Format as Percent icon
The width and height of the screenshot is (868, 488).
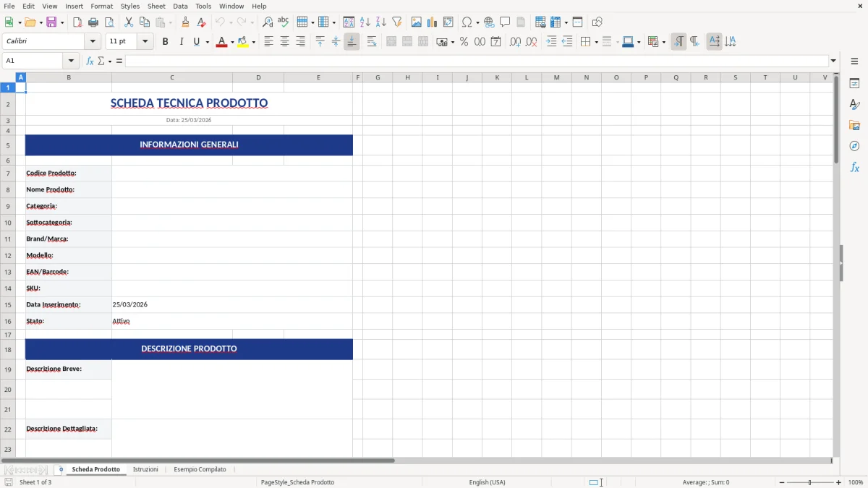[464, 42]
